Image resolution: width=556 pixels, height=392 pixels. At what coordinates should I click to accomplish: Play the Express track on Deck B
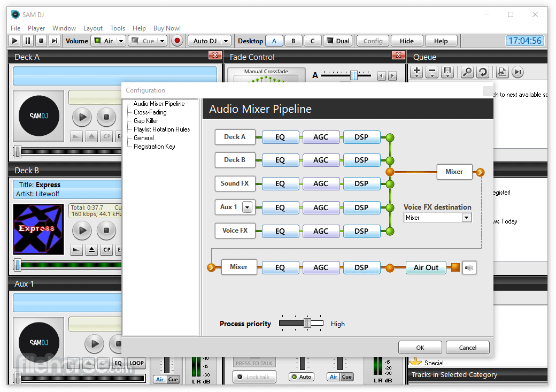coord(82,230)
